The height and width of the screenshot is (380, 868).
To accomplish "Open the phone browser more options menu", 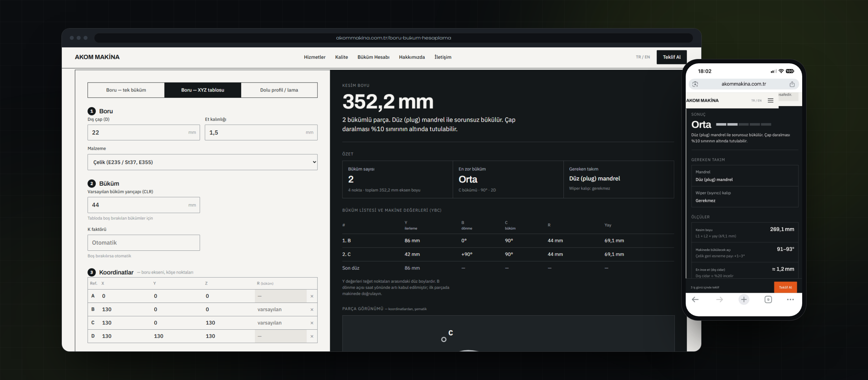I will pyautogui.click(x=790, y=299).
